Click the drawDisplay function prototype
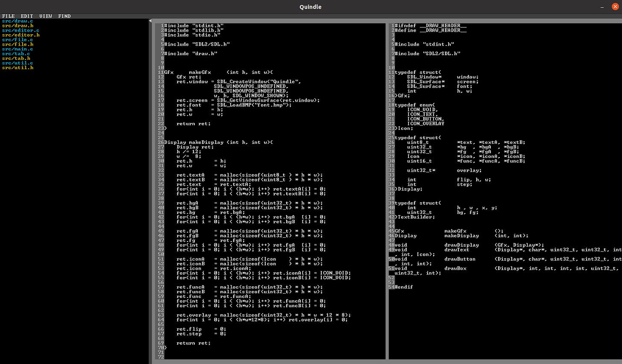622x364 pixels. point(469,245)
